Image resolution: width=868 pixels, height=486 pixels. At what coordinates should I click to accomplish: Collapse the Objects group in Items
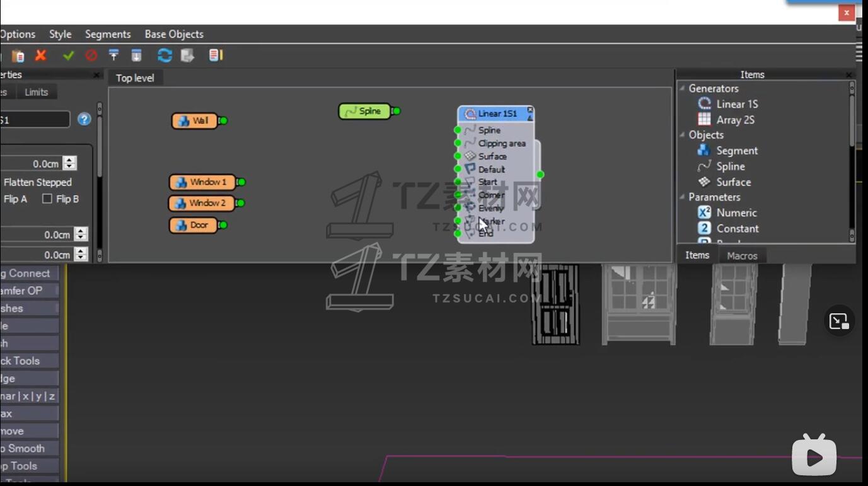click(x=682, y=135)
